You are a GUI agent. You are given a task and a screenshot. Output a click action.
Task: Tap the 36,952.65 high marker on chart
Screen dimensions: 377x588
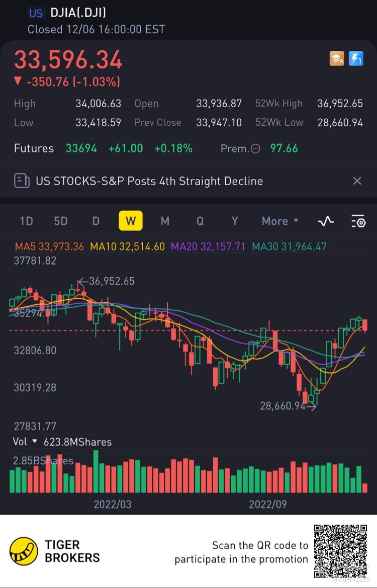click(x=111, y=281)
